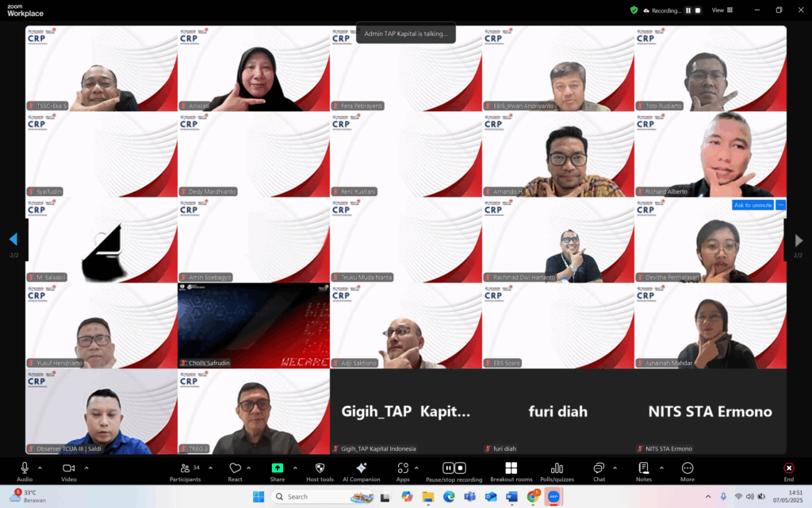Pause recording from the bottom toolbar
This screenshot has height=508, width=812.
(x=449, y=468)
